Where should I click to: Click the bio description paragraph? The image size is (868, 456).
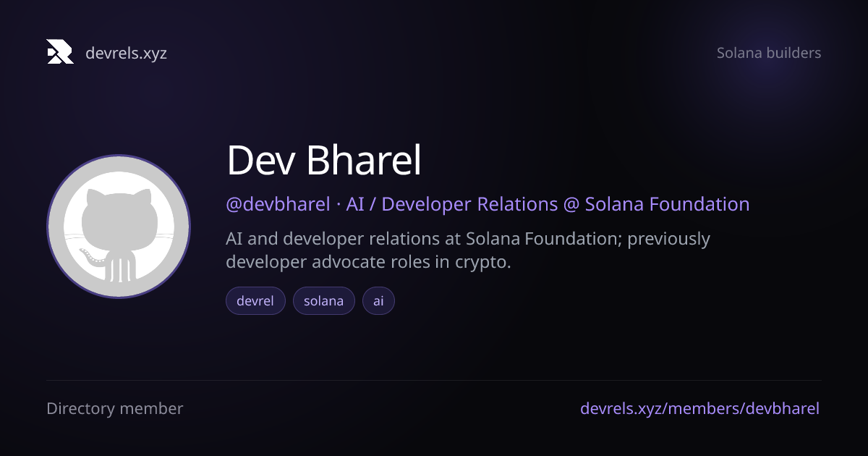[x=468, y=250]
